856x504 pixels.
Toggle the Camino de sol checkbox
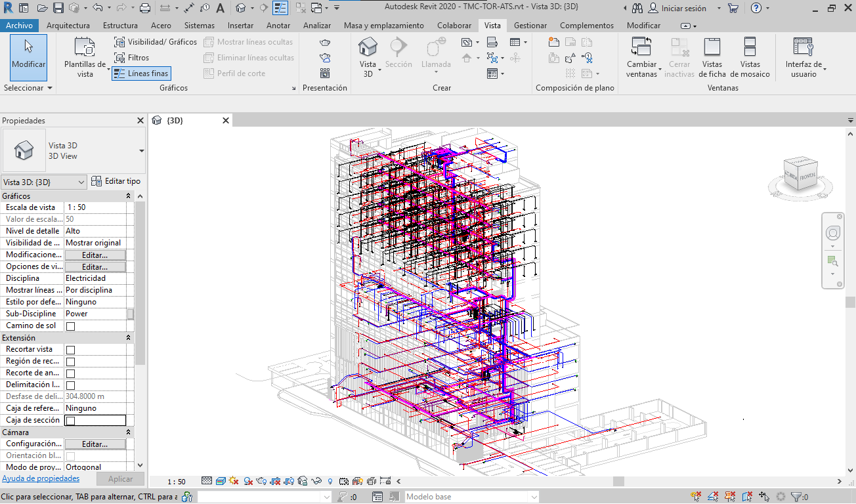[x=71, y=326]
